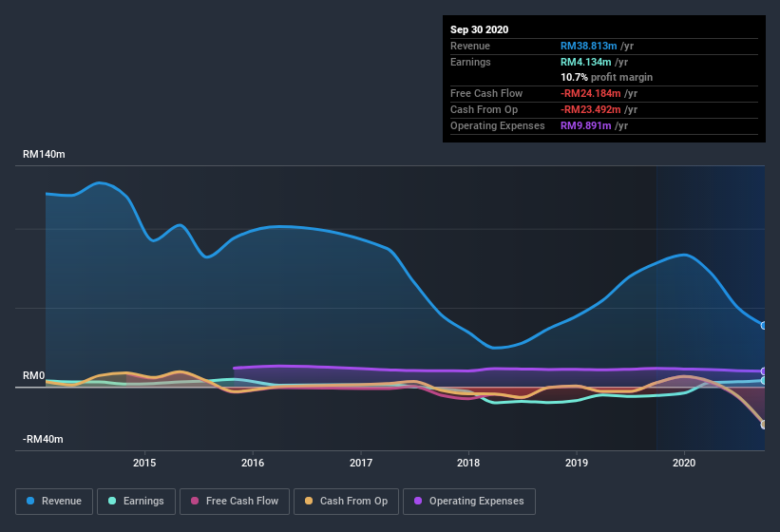Toggle the Free Cash Flow legend button
This screenshot has width=780, height=532.
(x=235, y=502)
